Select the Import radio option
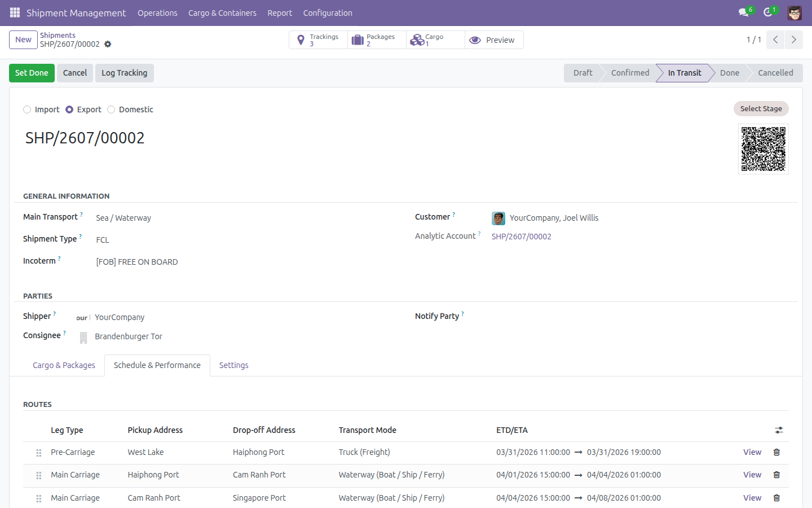The width and height of the screenshot is (812, 508). [x=27, y=110]
